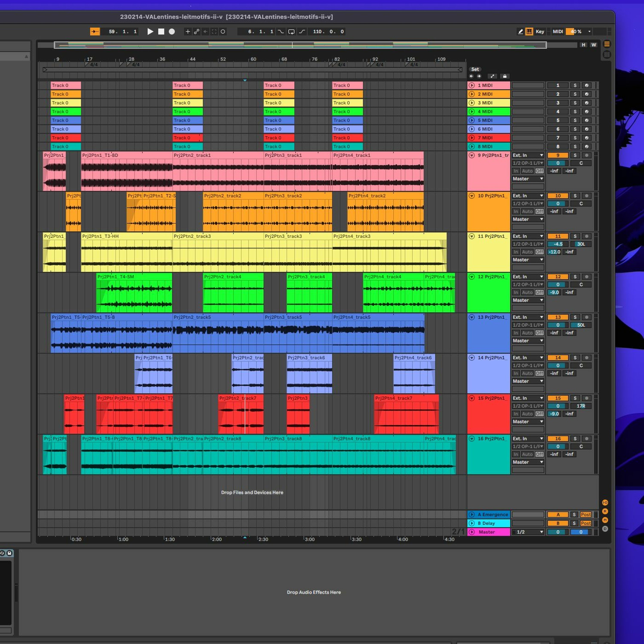The width and height of the screenshot is (644, 644).
Task: Click the Master volume slider
Action: [558, 532]
